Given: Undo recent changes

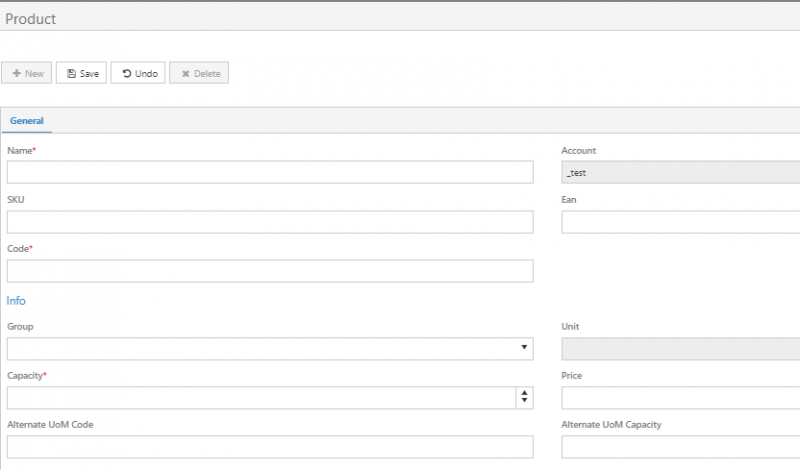Looking at the screenshot, I should pos(138,73).
